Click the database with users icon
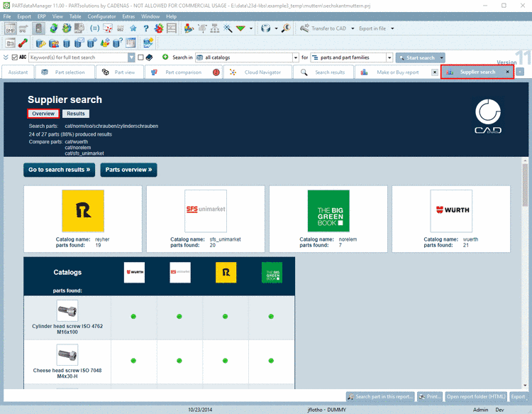532x414 pixels. pyautogui.click(x=54, y=43)
